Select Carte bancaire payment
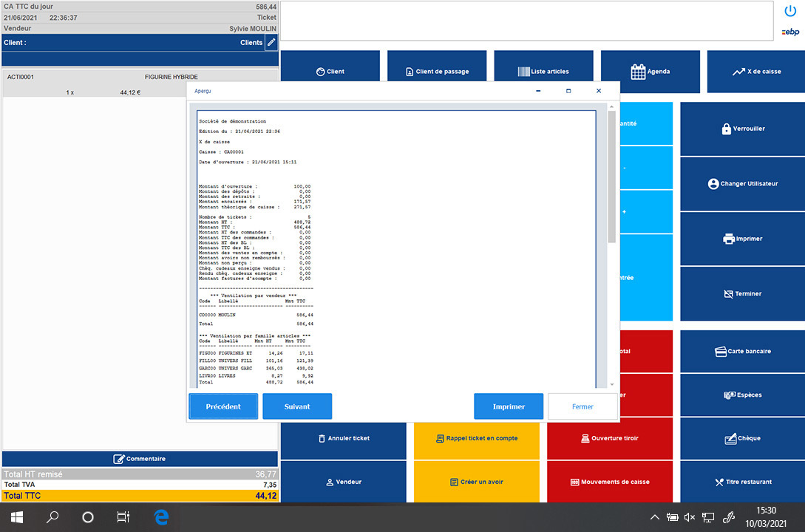805x532 pixels. (x=742, y=351)
